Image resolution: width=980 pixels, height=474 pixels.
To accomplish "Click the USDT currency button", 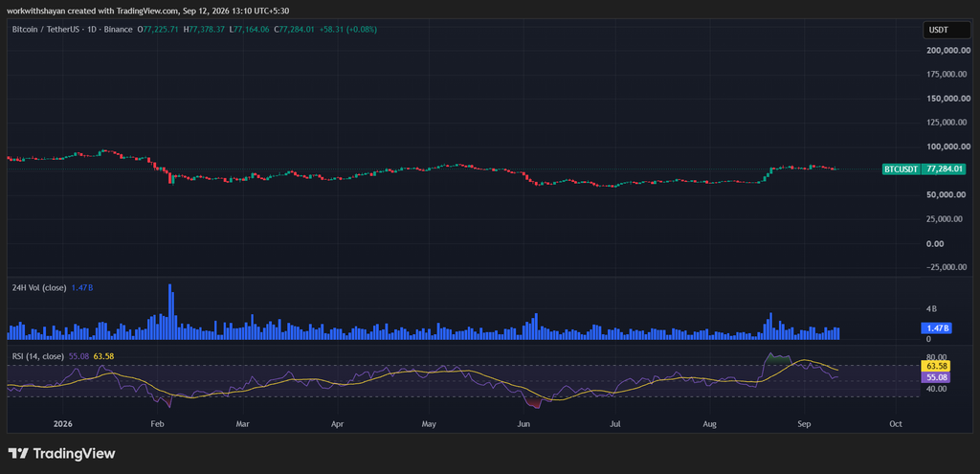I will coord(945,30).
